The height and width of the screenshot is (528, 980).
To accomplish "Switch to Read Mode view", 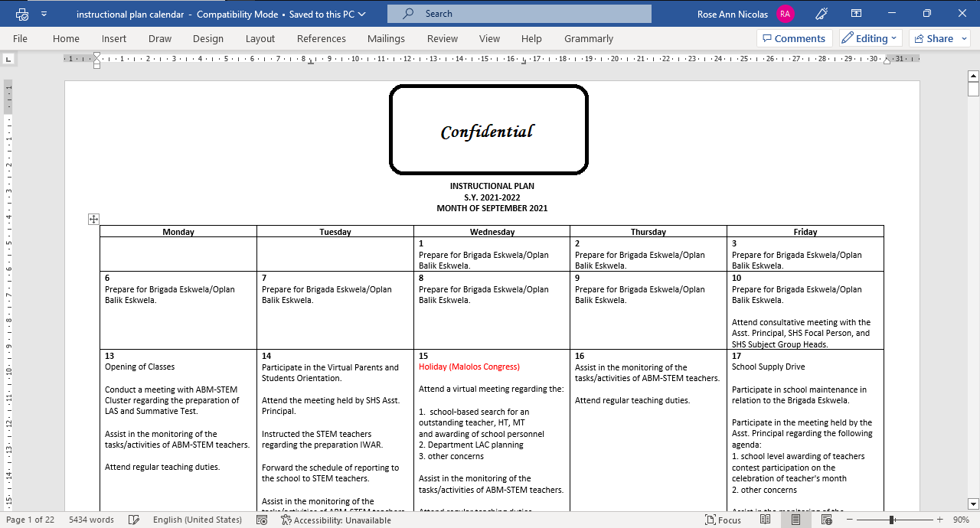I will [766, 520].
